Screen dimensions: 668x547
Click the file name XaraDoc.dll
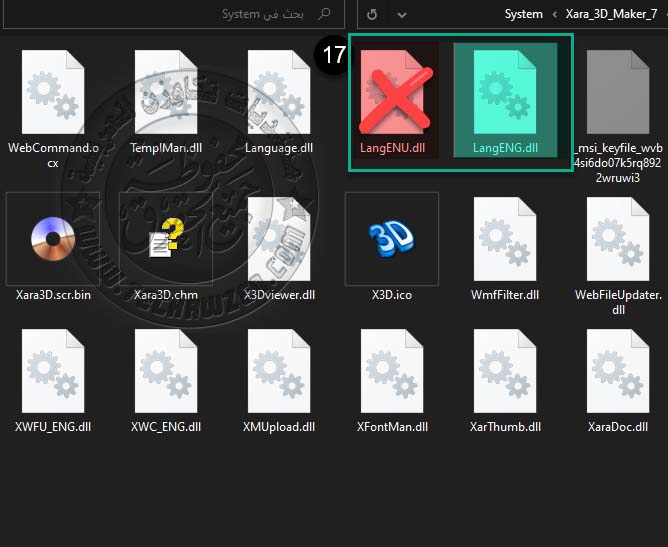coord(618,427)
